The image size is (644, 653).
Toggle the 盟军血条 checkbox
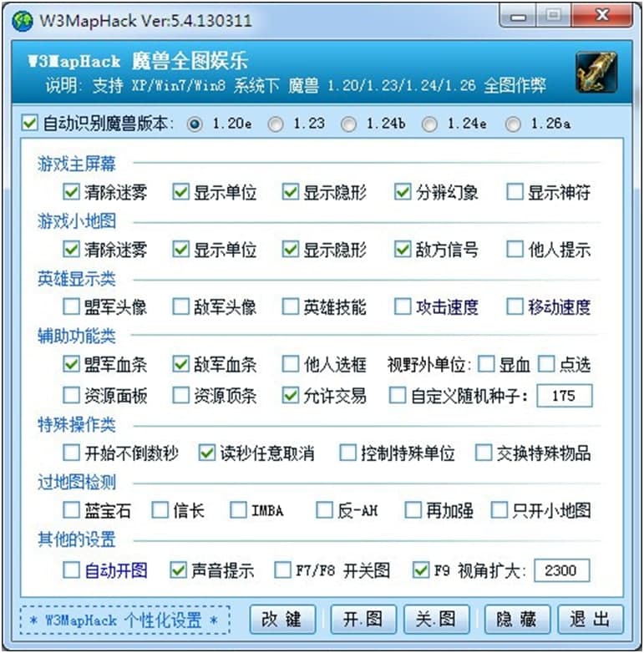click(71, 364)
